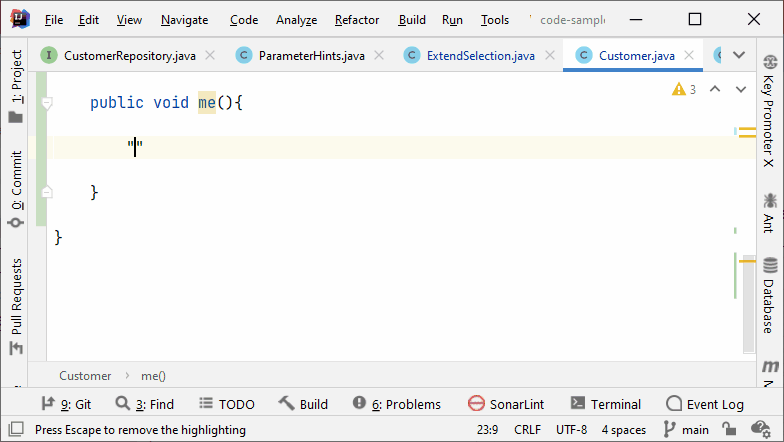This screenshot has width=784, height=442.
Task: Open the View menu
Action: pos(129,20)
